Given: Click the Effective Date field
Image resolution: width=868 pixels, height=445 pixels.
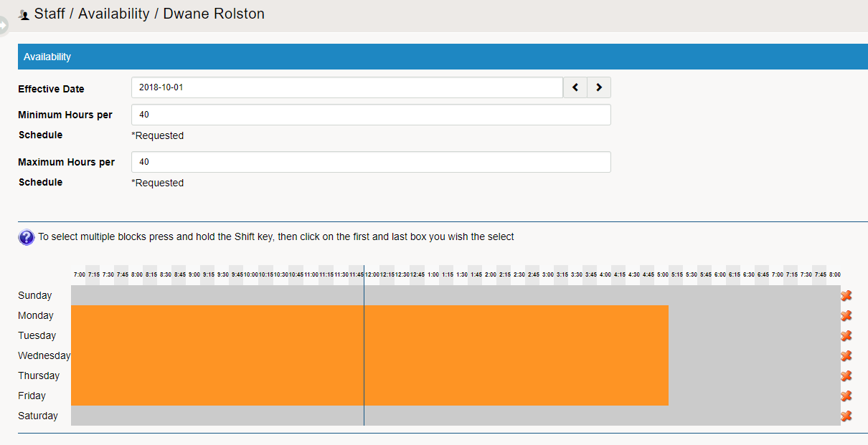Looking at the screenshot, I should click(346, 87).
